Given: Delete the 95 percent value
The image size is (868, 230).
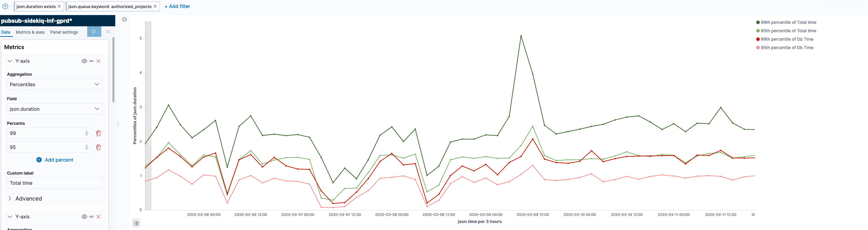Looking at the screenshot, I should coord(98,147).
